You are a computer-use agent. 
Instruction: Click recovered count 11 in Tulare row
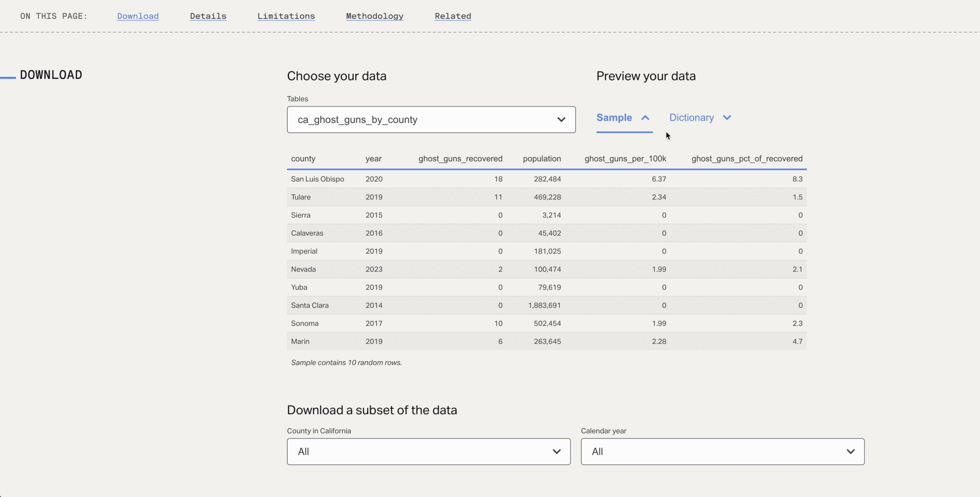point(498,197)
